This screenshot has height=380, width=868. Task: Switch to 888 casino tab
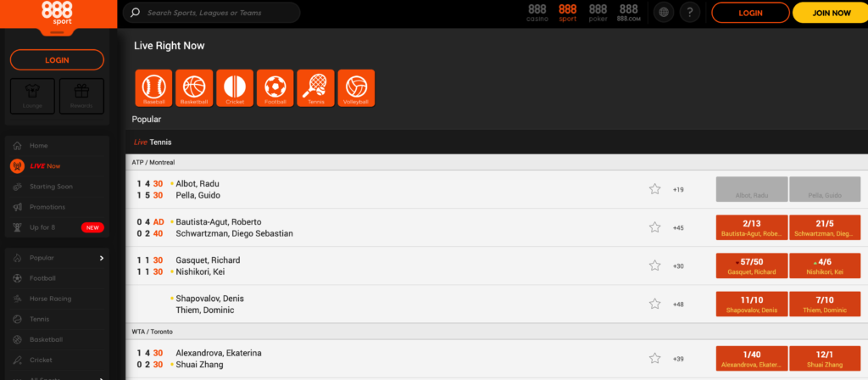click(537, 13)
